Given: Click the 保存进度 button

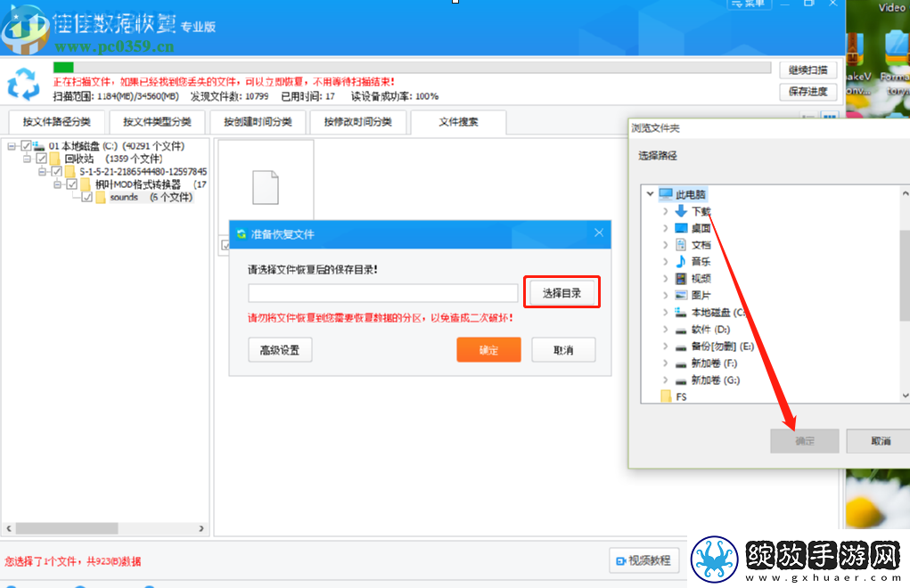Looking at the screenshot, I should click(x=808, y=92).
